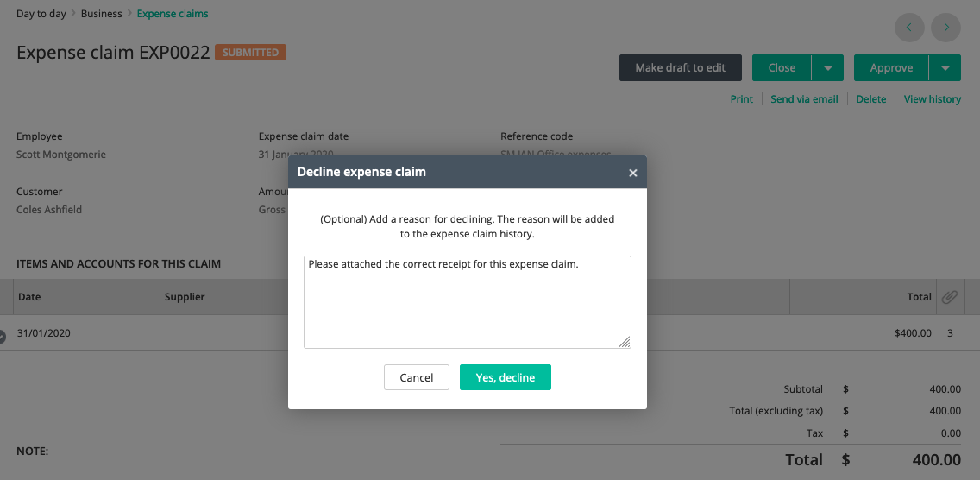Approve the expense claim

pos(891,67)
